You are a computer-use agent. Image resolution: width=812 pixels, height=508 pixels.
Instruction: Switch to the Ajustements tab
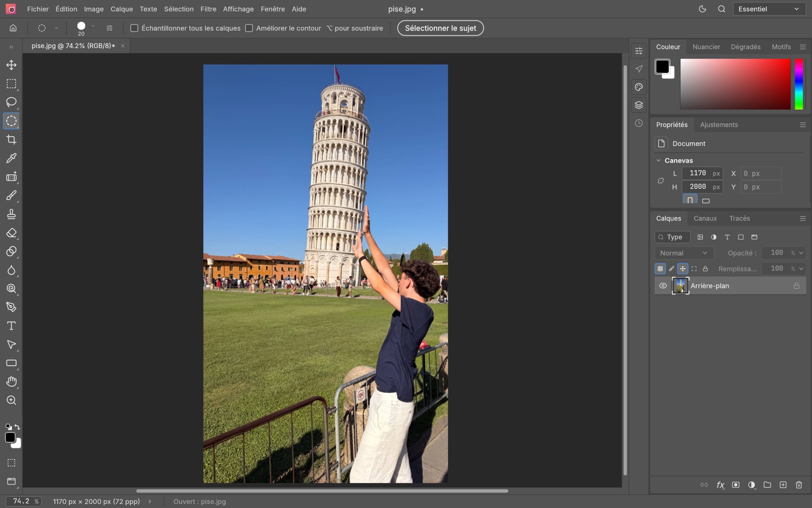(719, 124)
